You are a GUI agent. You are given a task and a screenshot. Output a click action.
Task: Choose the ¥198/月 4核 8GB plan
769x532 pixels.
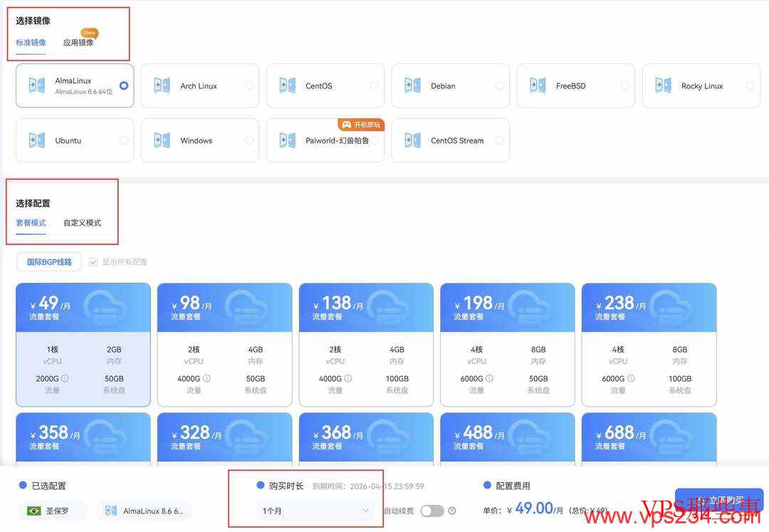tap(507, 345)
